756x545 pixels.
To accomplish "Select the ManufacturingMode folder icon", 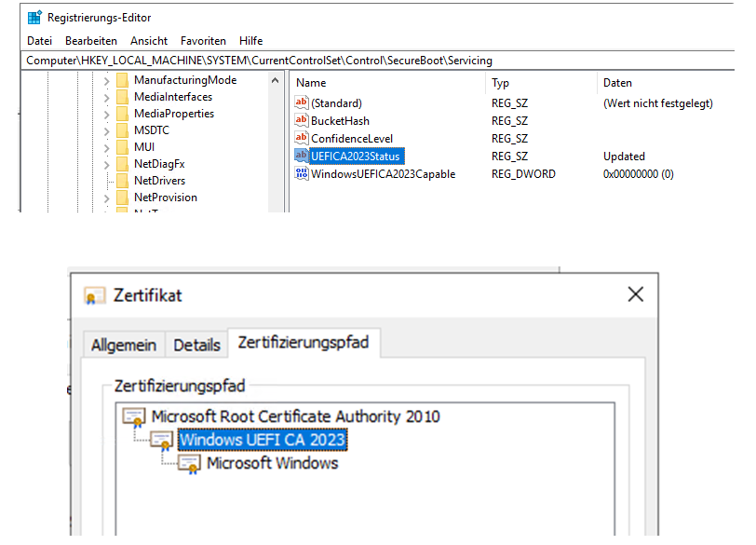I will coord(123,80).
